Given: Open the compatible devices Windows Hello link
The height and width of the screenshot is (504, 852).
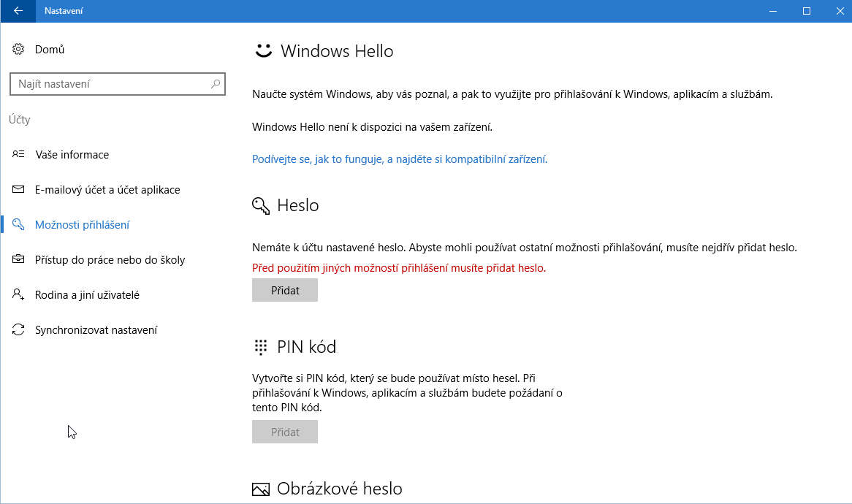Looking at the screenshot, I should tap(400, 159).
